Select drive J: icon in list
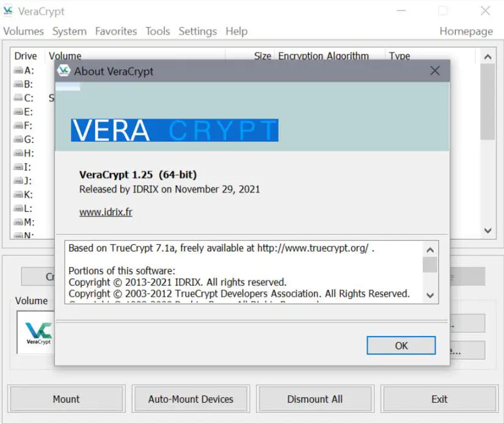Image resolution: width=504 pixels, height=424 pixels. (x=18, y=181)
